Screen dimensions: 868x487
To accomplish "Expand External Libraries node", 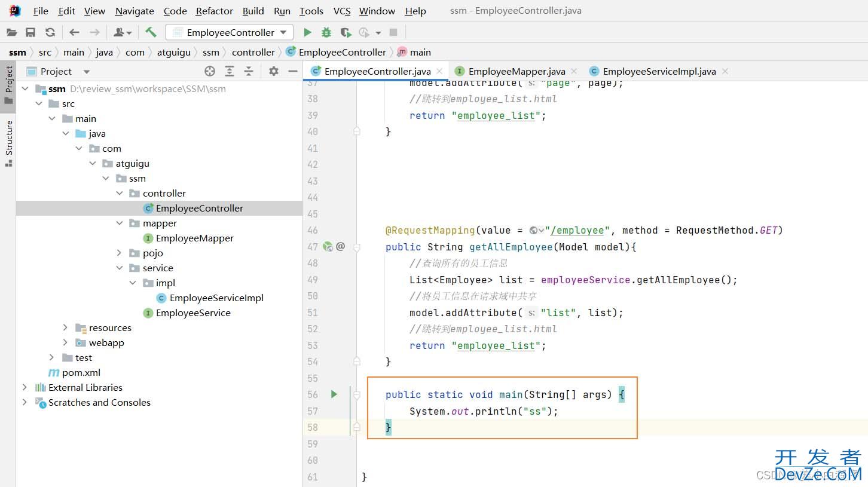I will (x=25, y=387).
